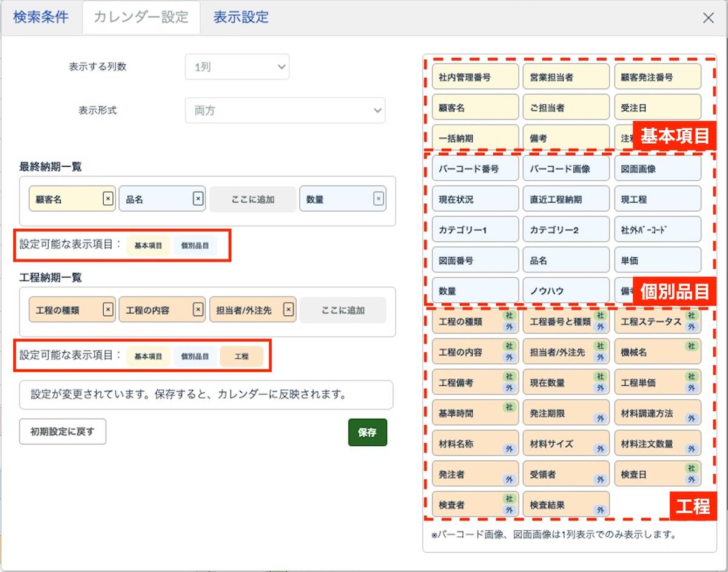The width and height of the screenshot is (728, 572).
Task: Click ここに追加 slot in 工程納期一覧
Action: tap(343, 310)
